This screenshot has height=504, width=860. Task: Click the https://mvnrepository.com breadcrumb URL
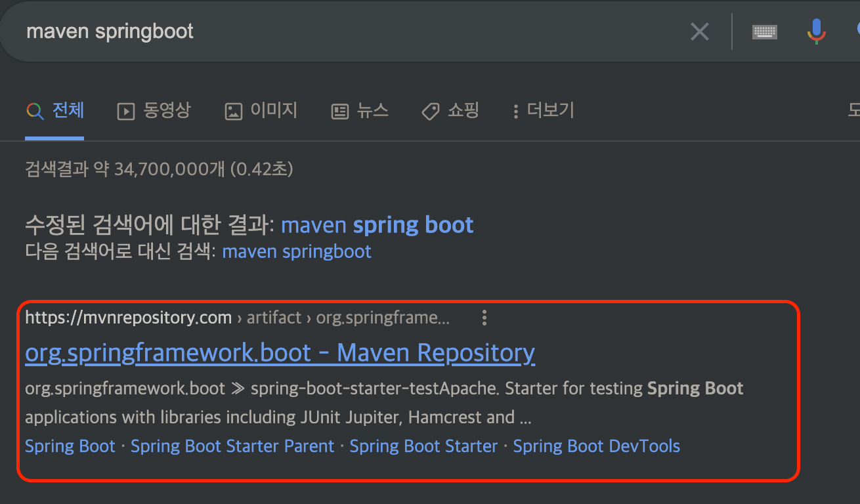pyautogui.click(x=129, y=318)
